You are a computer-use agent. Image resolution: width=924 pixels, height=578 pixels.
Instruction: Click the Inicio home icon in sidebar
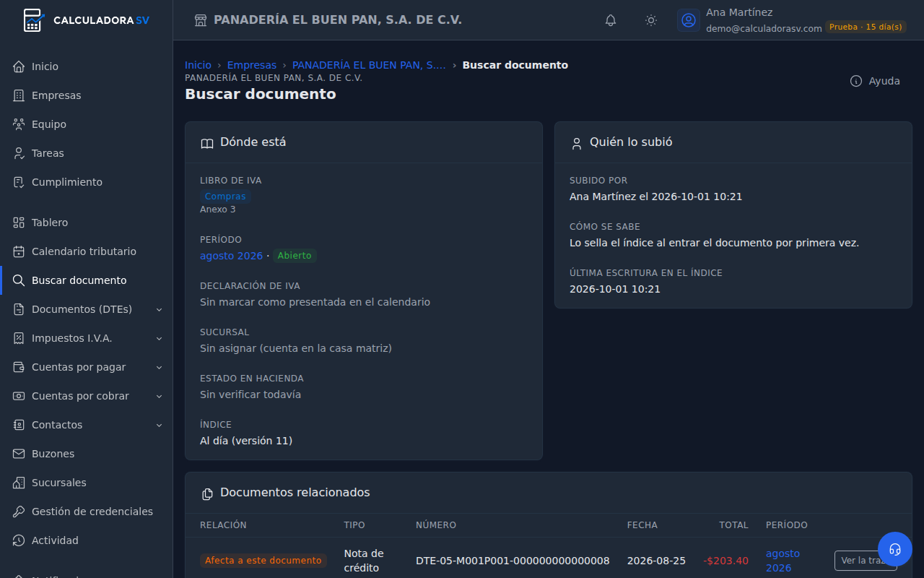(x=19, y=66)
